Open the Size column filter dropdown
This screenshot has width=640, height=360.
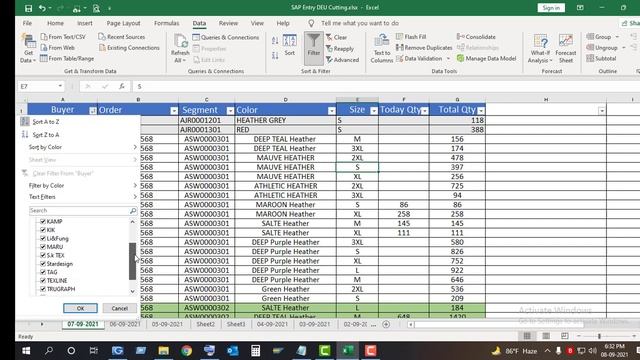point(374,111)
